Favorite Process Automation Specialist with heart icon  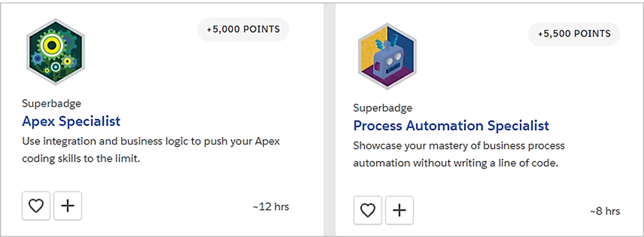pyautogui.click(x=368, y=211)
